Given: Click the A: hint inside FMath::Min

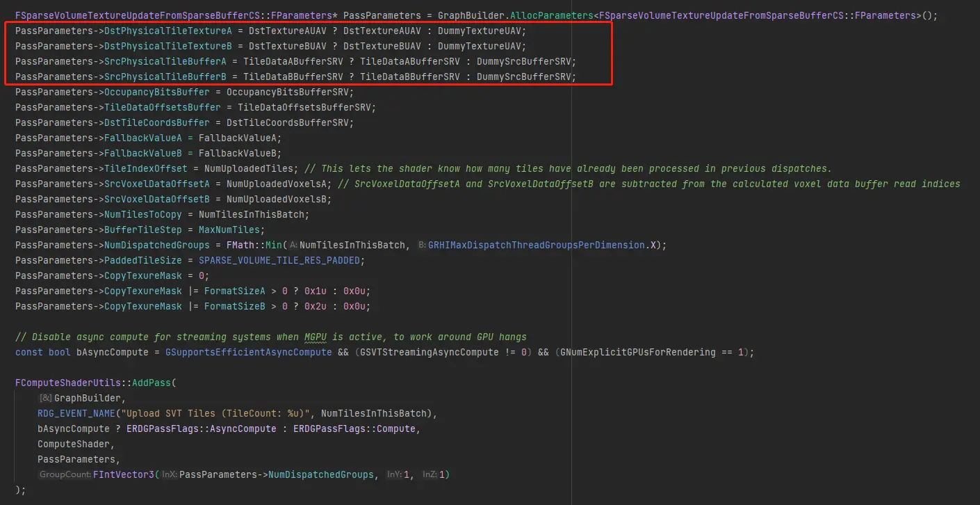Looking at the screenshot, I should coord(293,245).
